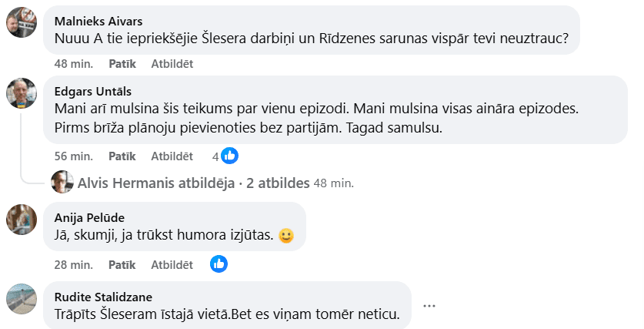
Task: Click Edgars Untāls profile avatar
Action: click(22, 93)
